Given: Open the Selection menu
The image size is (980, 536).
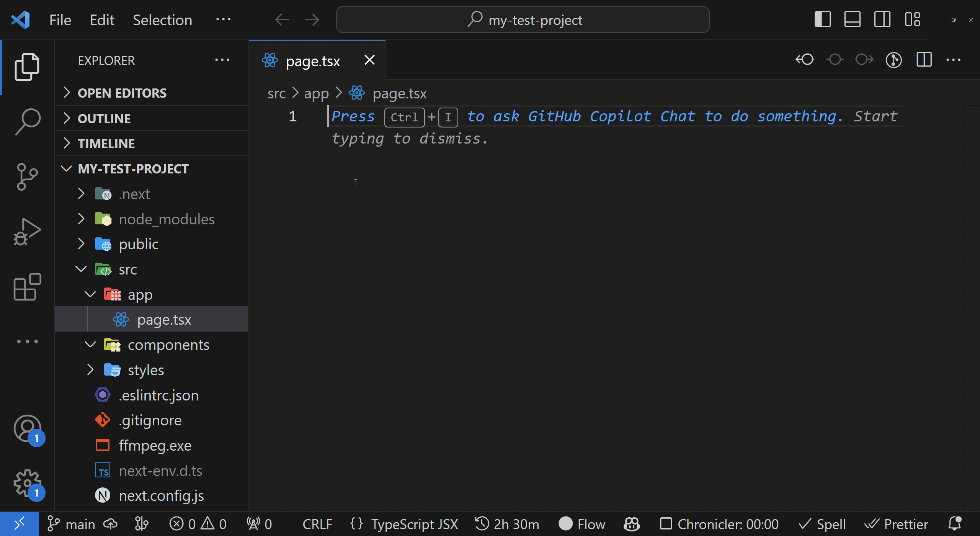Looking at the screenshot, I should click(x=162, y=20).
